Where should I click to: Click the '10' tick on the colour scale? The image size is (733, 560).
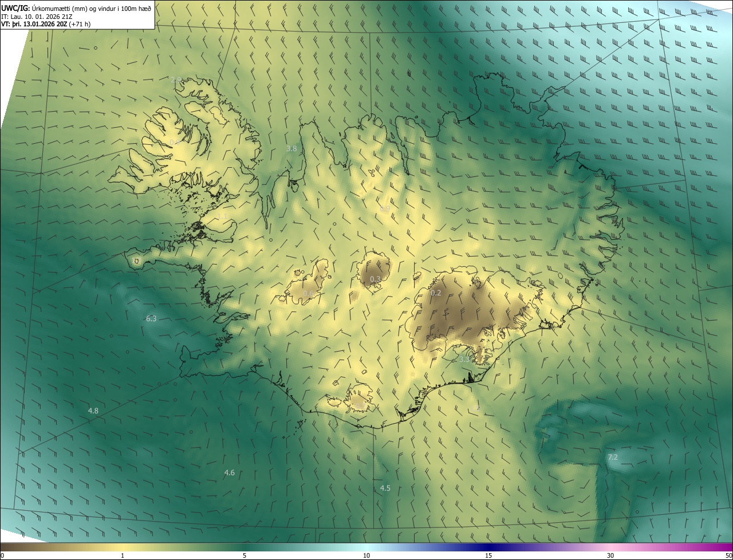point(366,555)
